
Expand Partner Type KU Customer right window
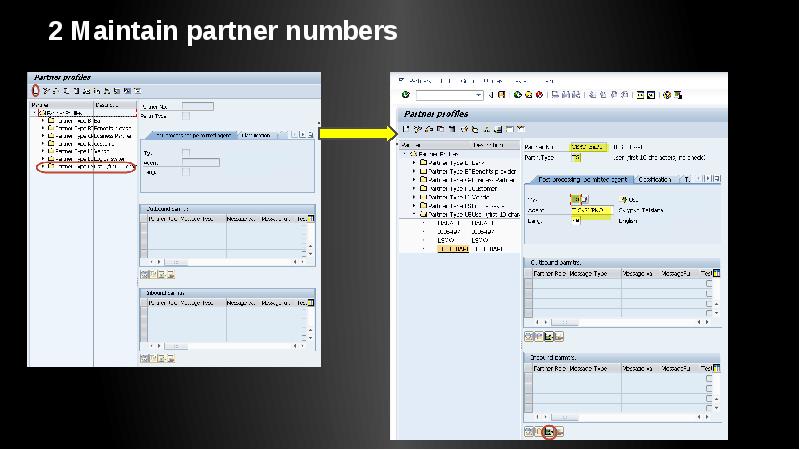pos(414,188)
